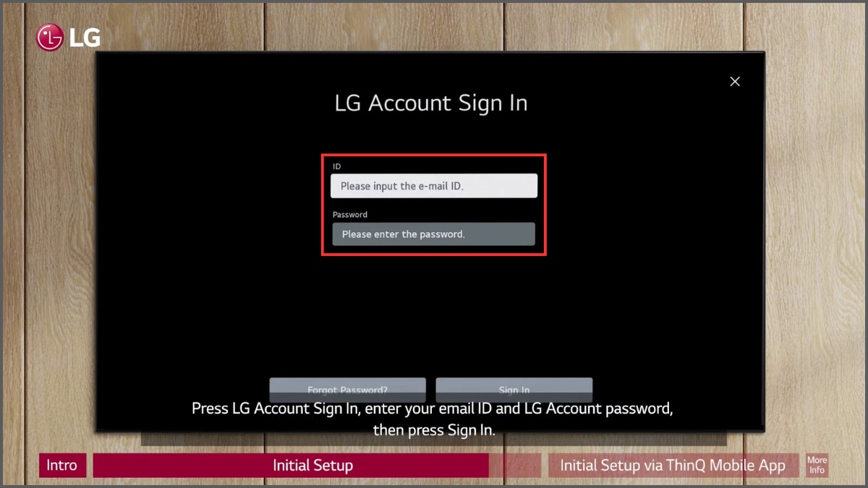The width and height of the screenshot is (868, 488).
Task: Click the password input field
Action: point(434,234)
